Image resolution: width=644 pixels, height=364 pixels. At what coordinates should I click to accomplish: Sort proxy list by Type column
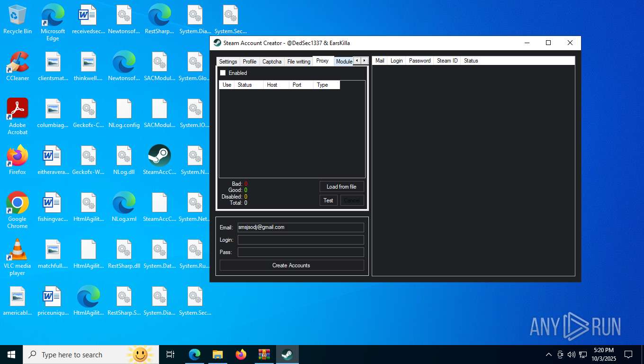tap(326, 85)
